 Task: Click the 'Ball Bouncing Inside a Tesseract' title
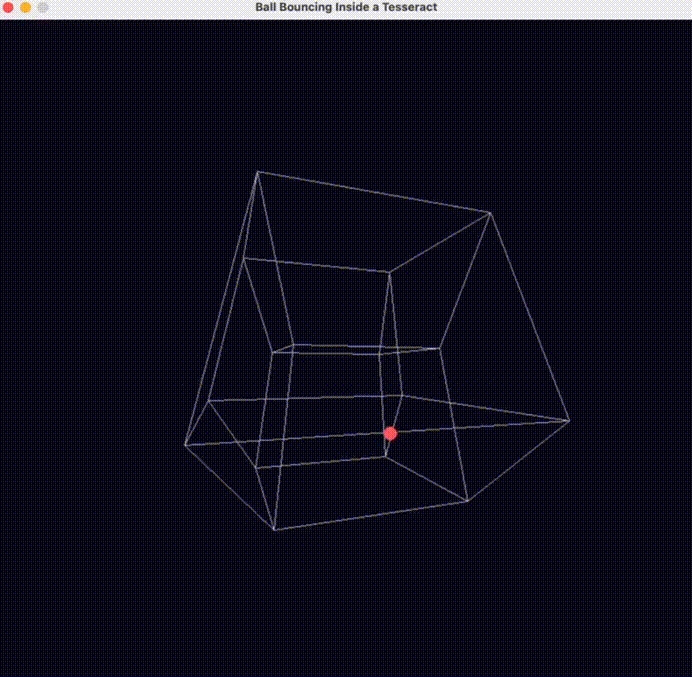pos(345,7)
